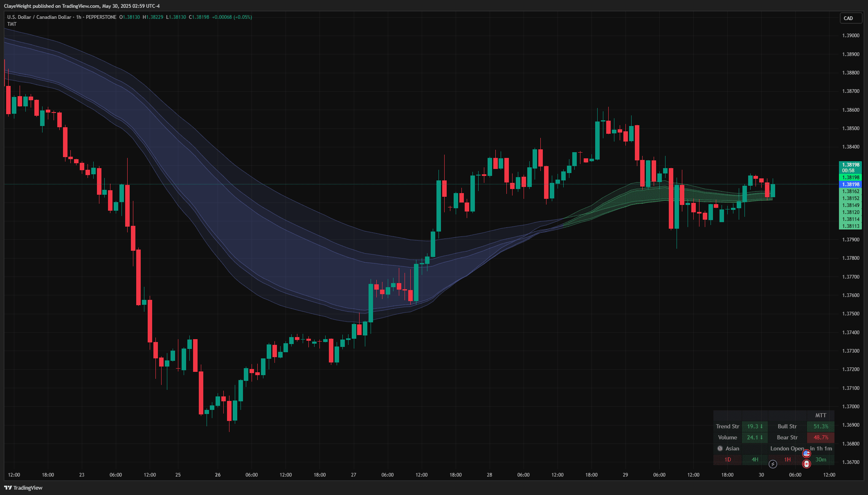Click the London Open countdown text
The height and width of the screenshot is (495, 868).
coord(787,449)
